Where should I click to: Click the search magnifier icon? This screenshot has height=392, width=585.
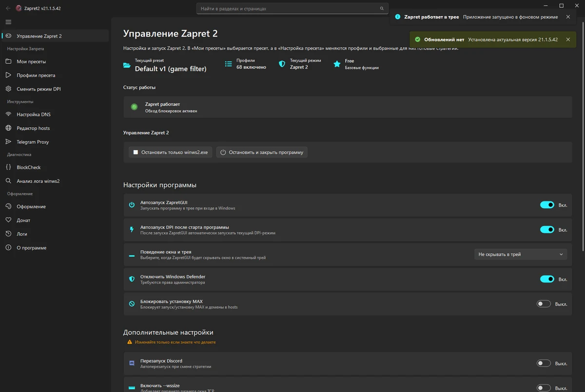pyautogui.click(x=382, y=9)
